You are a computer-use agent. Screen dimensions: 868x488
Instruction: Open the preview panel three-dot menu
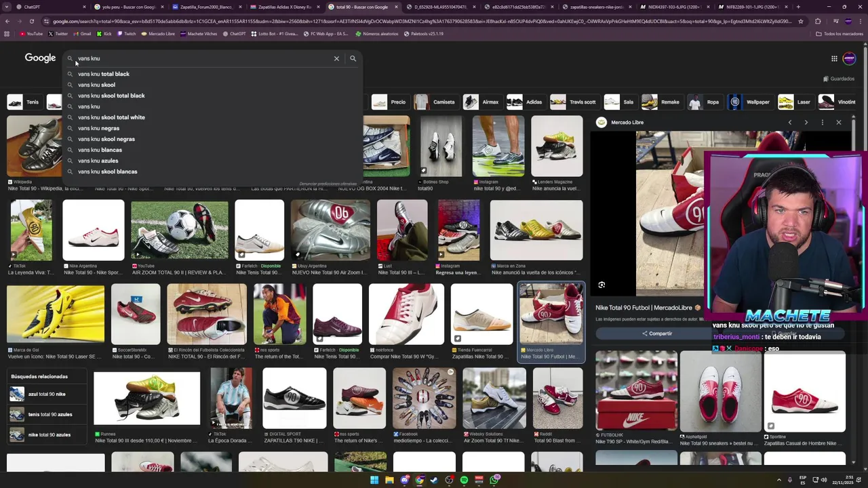point(822,123)
